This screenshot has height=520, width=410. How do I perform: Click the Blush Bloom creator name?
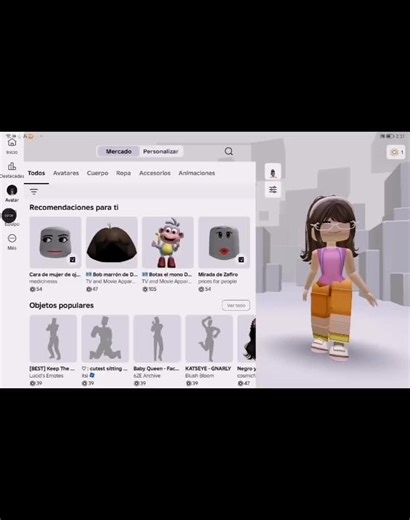[200, 376]
